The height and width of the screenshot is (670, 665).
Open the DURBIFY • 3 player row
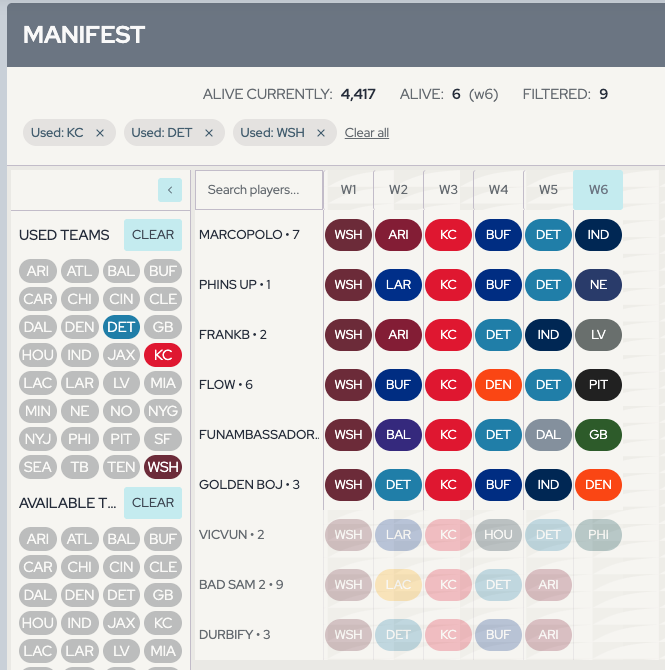[234, 635]
